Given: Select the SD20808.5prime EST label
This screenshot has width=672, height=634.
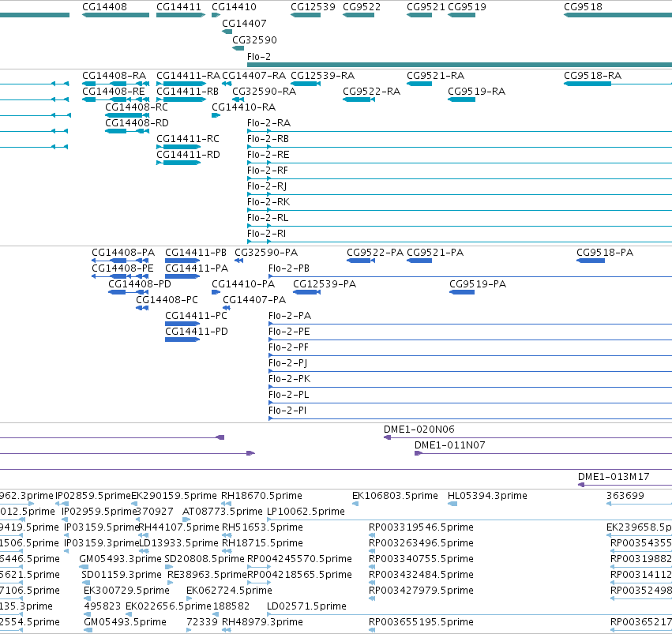Looking at the screenshot, I should [x=205, y=559].
